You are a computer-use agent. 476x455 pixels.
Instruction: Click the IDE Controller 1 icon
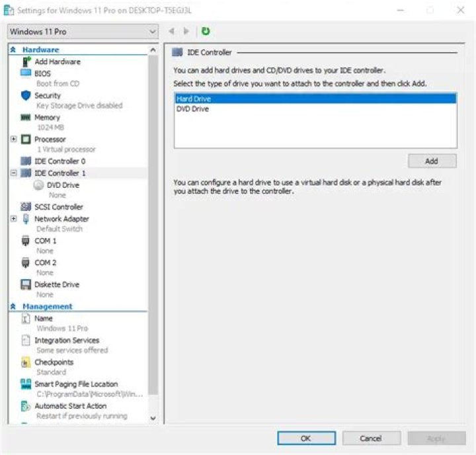click(x=26, y=173)
